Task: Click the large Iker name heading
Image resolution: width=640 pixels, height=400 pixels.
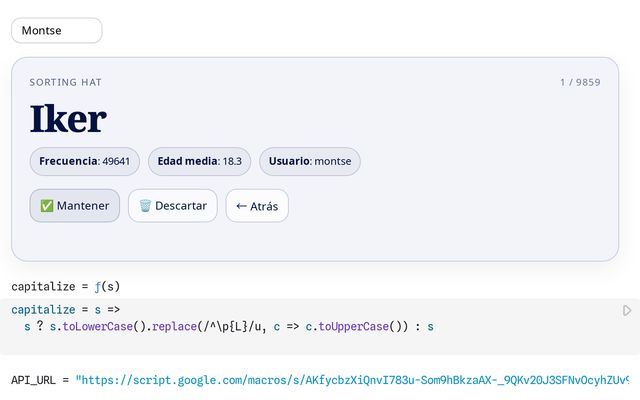Action: coord(68,119)
